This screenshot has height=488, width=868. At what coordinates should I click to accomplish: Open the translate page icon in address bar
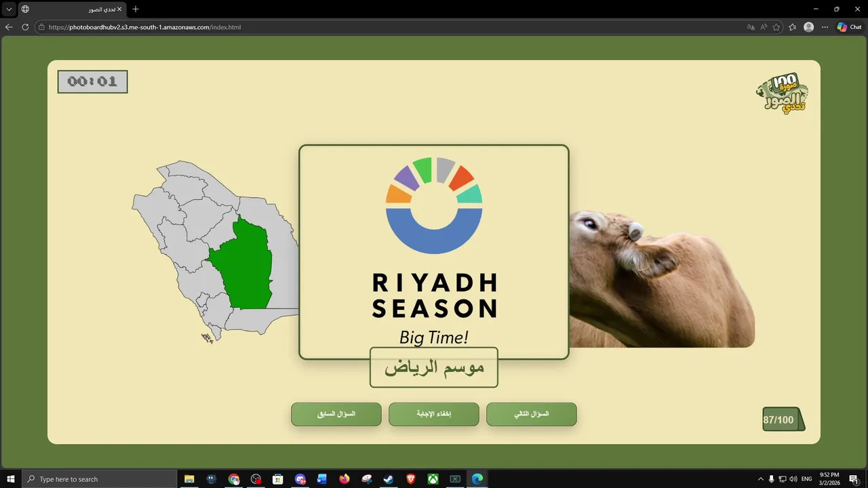click(x=751, y=27)
